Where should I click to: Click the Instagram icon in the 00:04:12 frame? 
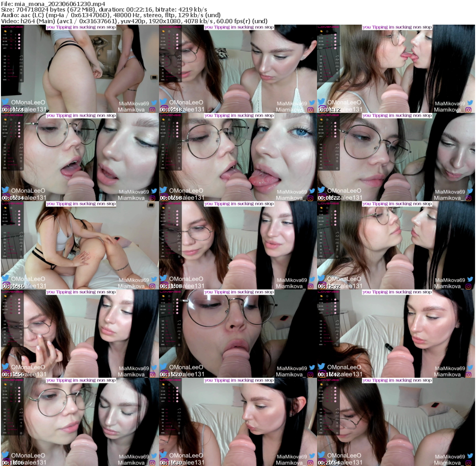coord(468,110)
